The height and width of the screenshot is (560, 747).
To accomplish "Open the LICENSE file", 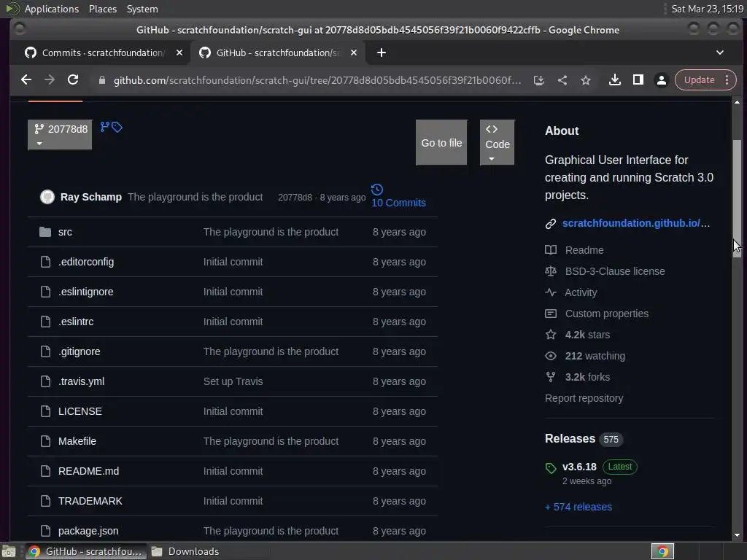I will pos(80,411).
